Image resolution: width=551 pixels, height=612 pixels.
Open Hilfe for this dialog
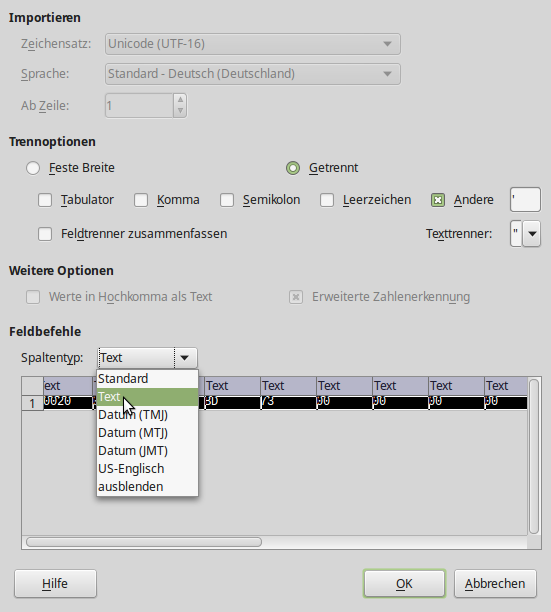pos(55,584)
